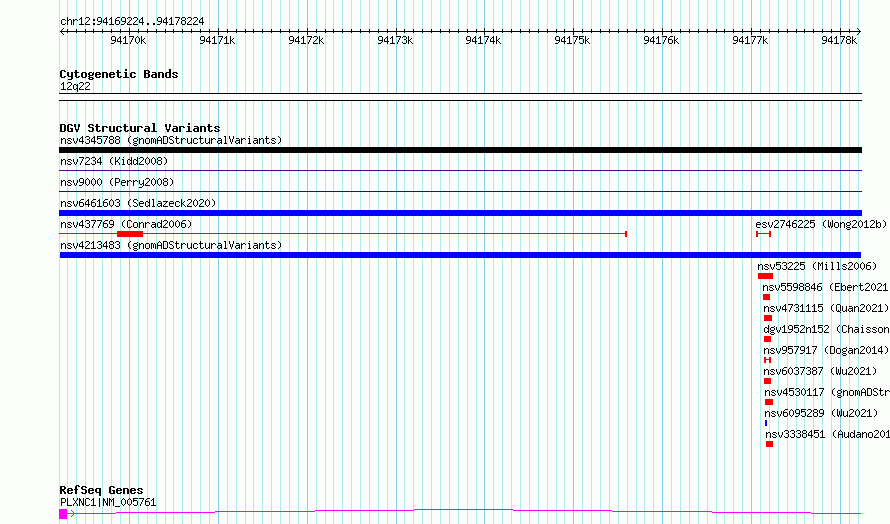890x524 pixels.
Task: Click the red esv2746225 variant glyph
Action: (x=763, y=234)
